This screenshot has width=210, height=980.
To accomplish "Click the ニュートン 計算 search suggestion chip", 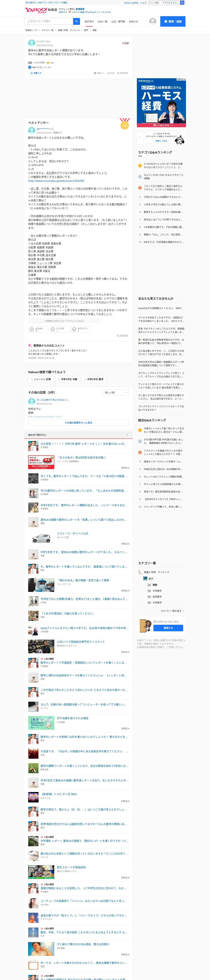I will (40, 379).
